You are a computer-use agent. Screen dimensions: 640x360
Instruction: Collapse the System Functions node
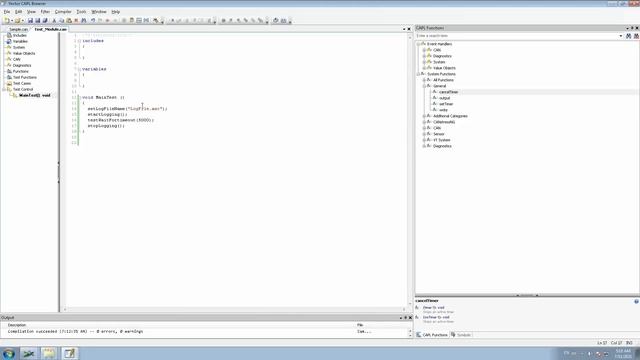[x=418, y=74]
